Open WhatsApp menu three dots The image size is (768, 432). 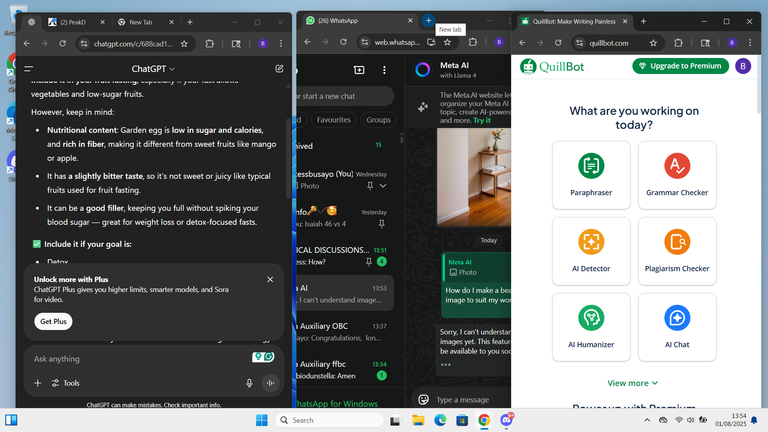point(384,70)
